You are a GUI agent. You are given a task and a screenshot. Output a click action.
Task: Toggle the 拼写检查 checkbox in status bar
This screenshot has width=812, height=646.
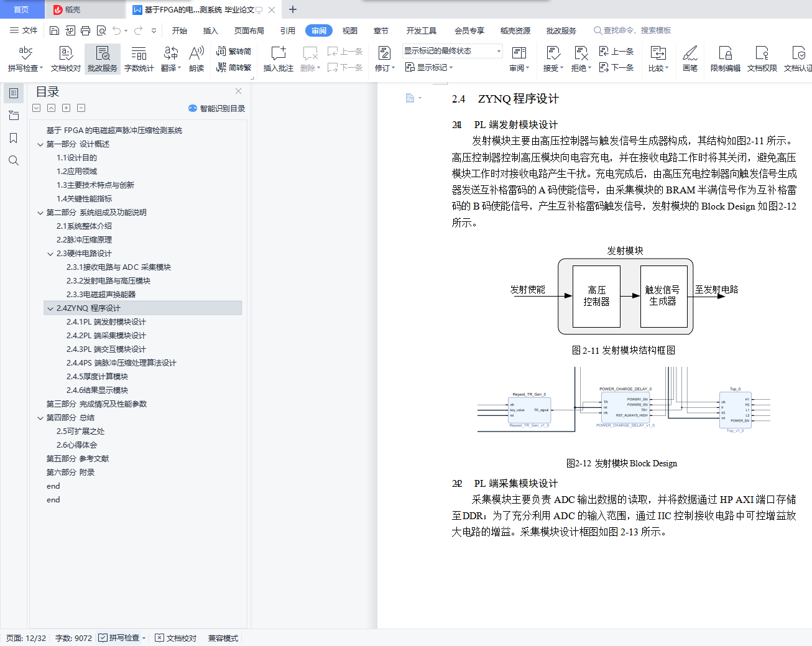click(x=103, y=638)
